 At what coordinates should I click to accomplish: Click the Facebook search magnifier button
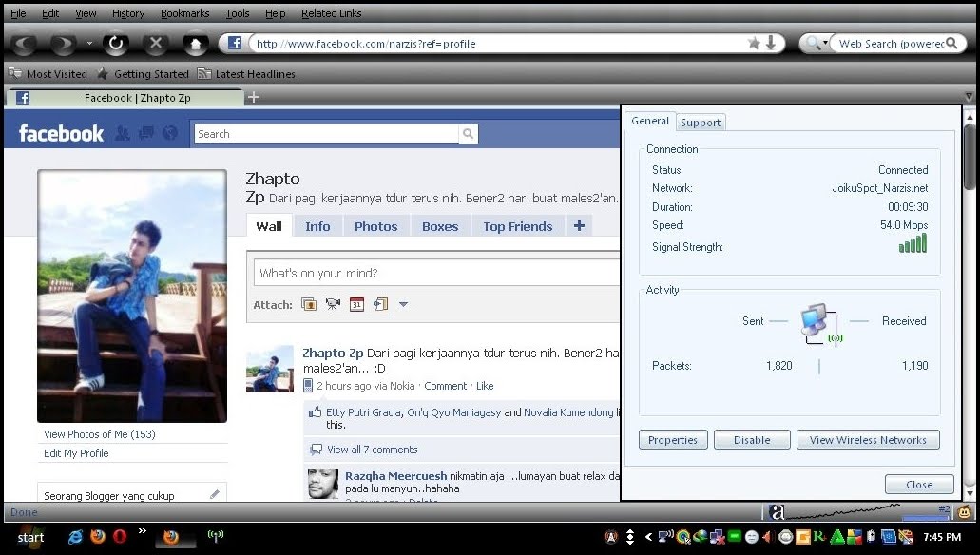point(468,134)
